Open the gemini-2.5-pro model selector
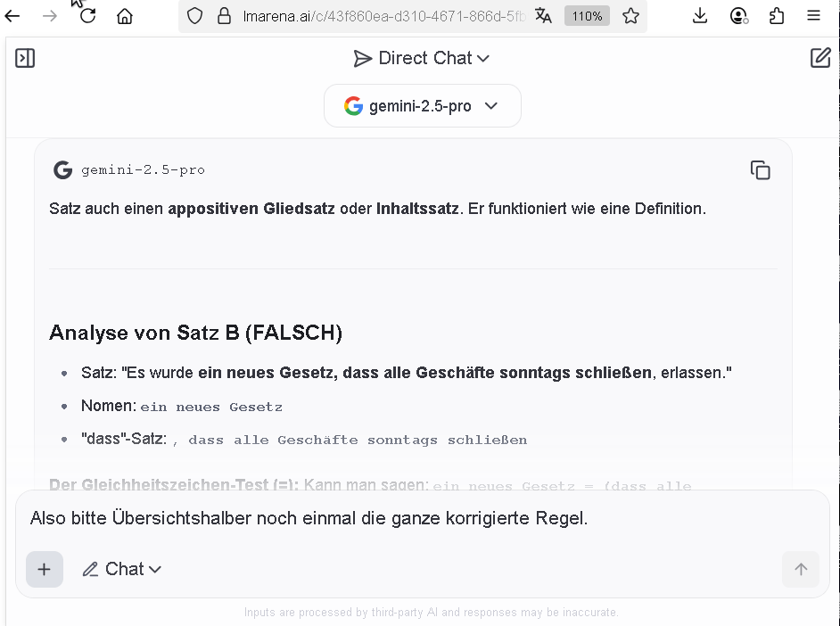The height and width of the screenshot is (626, 840). [x=422, y=106]
